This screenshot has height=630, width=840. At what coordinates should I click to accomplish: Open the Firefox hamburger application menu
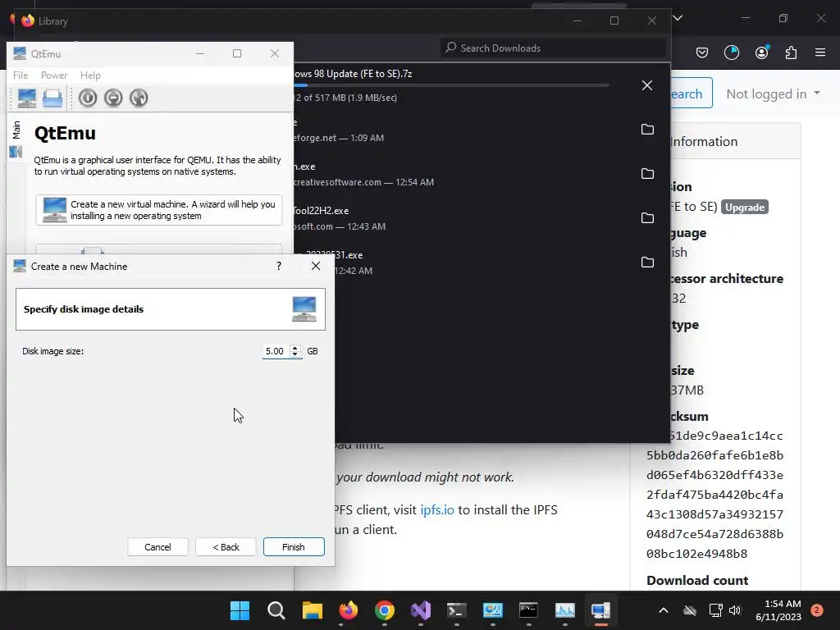[820, 52]
